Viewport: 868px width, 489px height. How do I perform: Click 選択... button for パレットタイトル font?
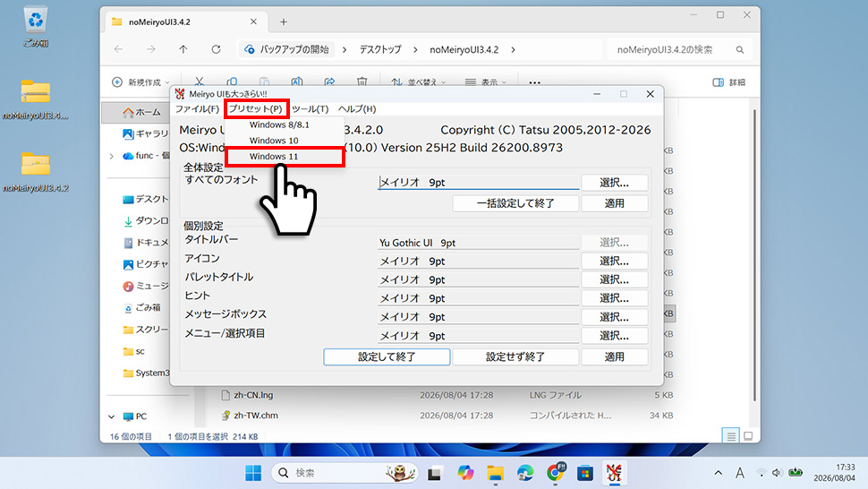click(614, 279)
